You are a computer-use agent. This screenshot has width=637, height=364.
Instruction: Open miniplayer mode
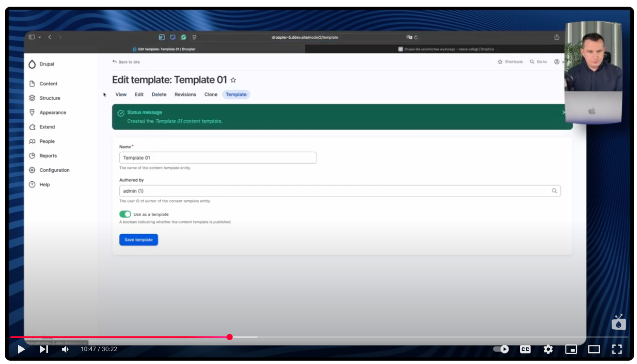(x=571, y=349)
